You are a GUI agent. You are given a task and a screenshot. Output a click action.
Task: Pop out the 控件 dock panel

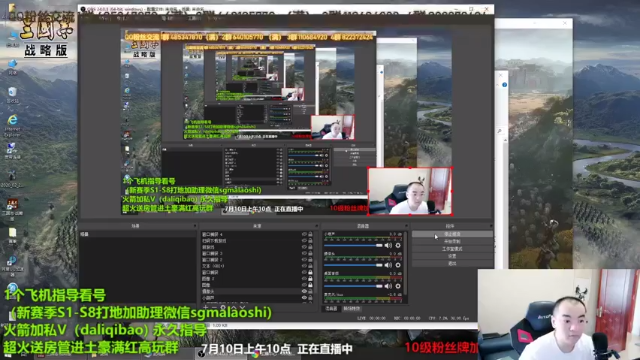tap(491, 226)
